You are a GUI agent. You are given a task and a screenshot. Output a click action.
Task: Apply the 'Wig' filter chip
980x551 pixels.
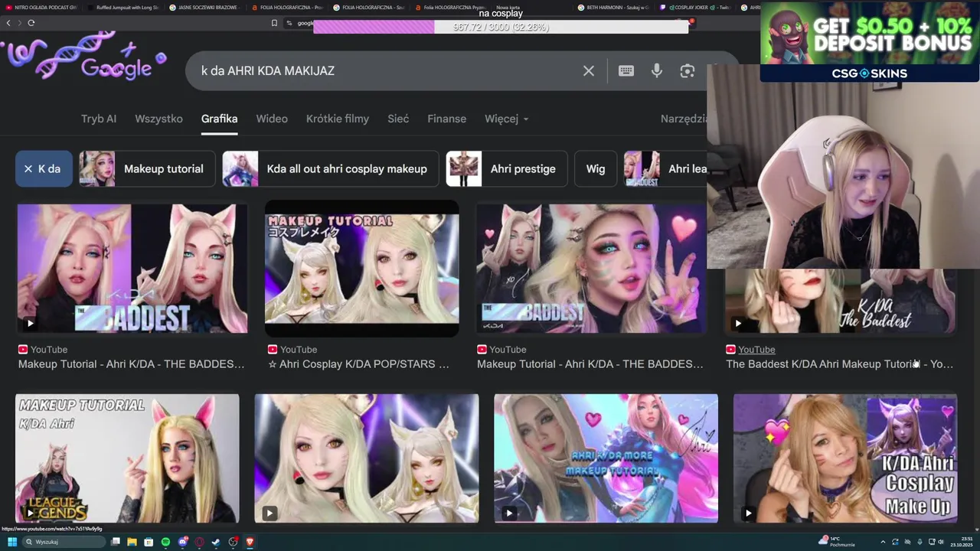(x=596, y=168)
